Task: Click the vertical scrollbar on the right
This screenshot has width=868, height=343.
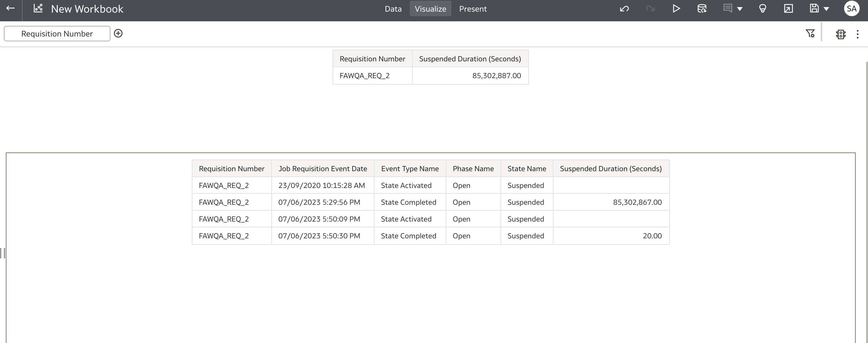Action: (866, 202)
